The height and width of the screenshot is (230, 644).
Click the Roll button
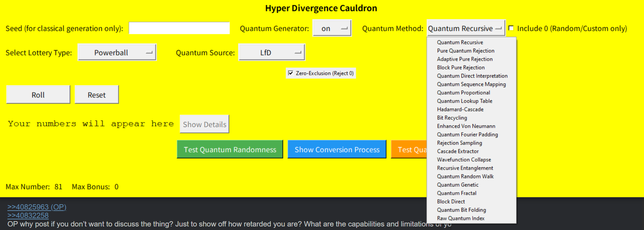tap(38, 95)
